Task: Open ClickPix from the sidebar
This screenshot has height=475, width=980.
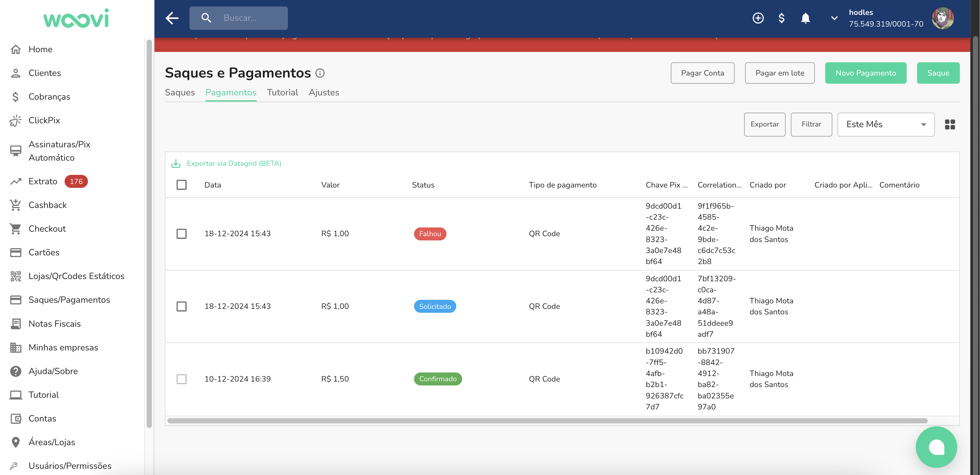Action: click(44, 120)
